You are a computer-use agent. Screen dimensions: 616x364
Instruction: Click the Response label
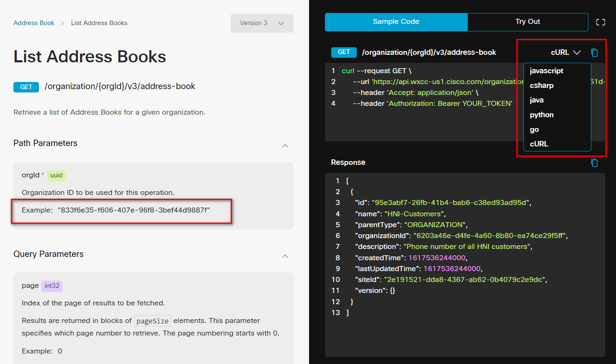348,162
